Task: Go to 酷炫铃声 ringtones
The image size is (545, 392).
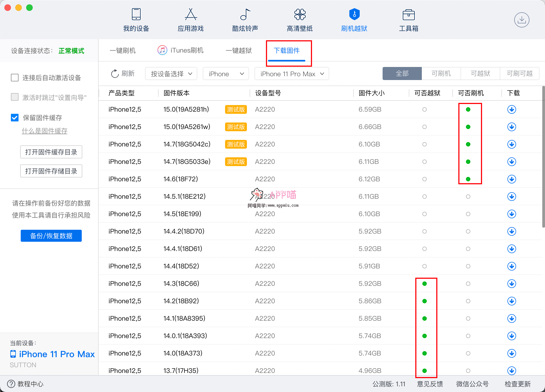Action: [245, 20]
